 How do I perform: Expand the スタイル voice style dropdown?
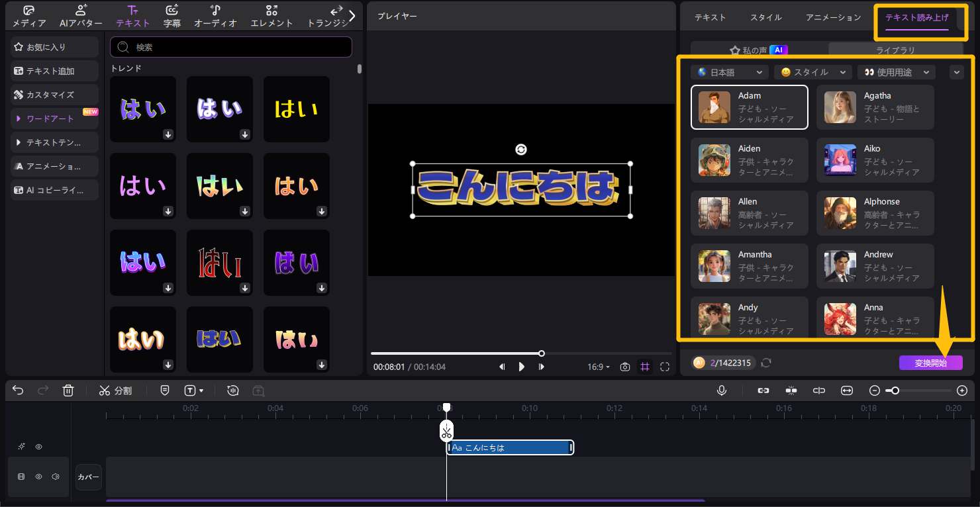tap(813, 72)
